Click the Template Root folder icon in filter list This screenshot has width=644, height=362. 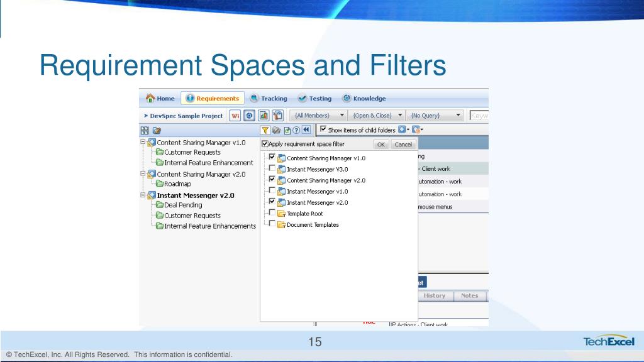281,214
